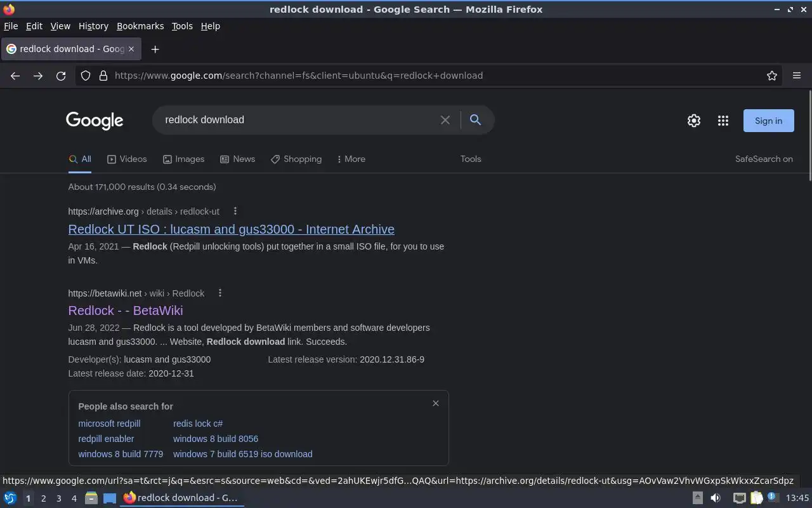The width and height of the screenshot is (812, 508).
Task: Dismiss the People also search for box
Action: click(x=436, y=403)
